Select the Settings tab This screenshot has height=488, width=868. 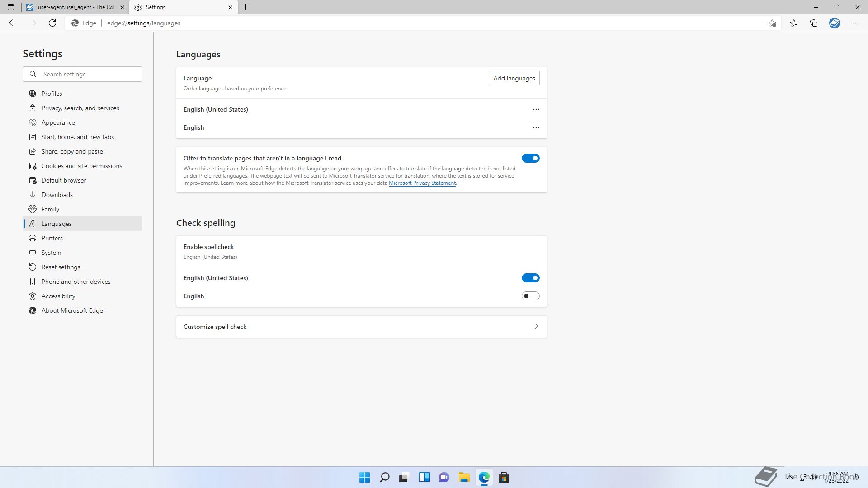(x=183, y=7)
